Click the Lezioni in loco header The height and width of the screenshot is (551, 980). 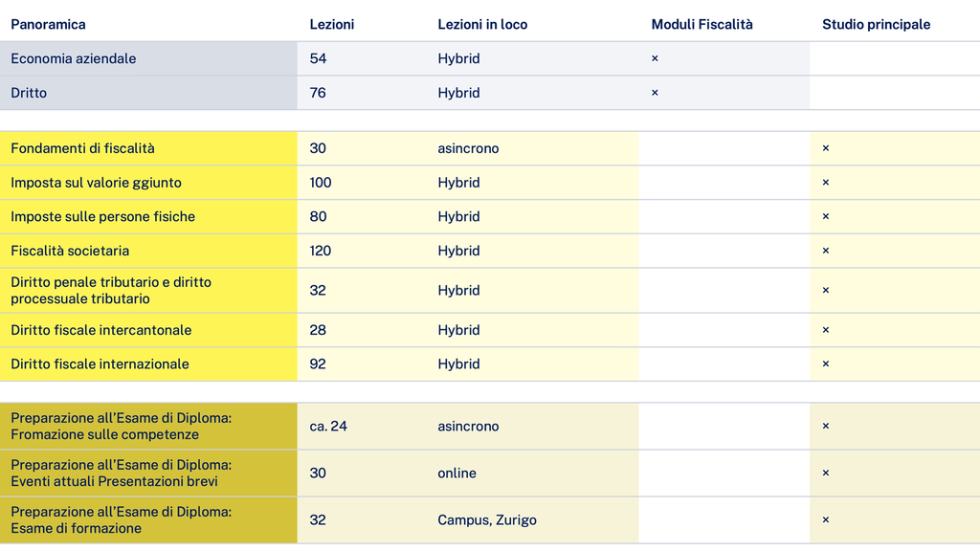(482, 24)
